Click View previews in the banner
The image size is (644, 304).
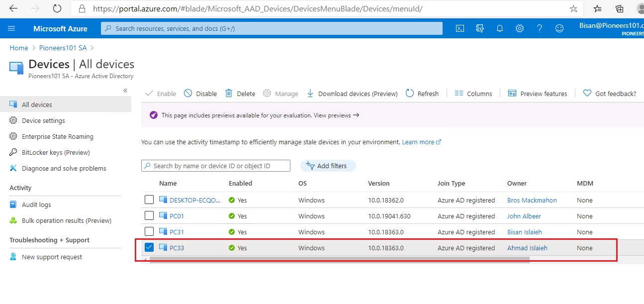click(x=336, y=115)
